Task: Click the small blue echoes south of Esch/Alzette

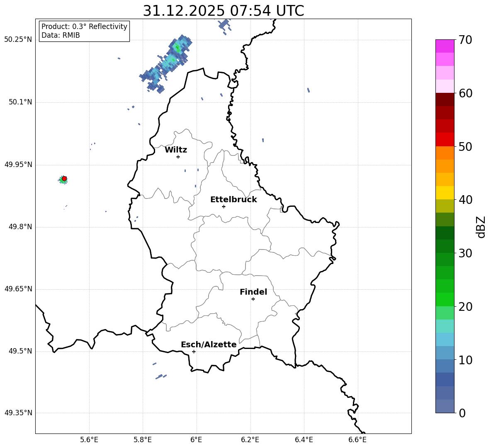Action: [x=161, y=376]
